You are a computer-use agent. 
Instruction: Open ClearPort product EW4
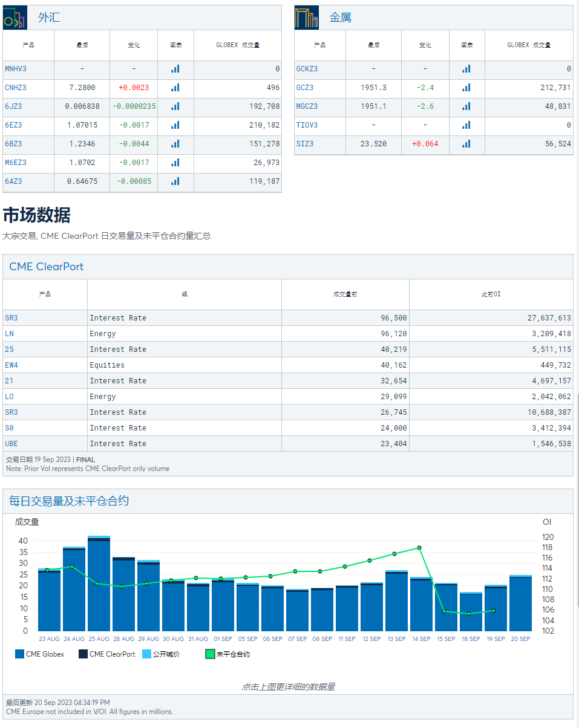(x=11, y=365)
